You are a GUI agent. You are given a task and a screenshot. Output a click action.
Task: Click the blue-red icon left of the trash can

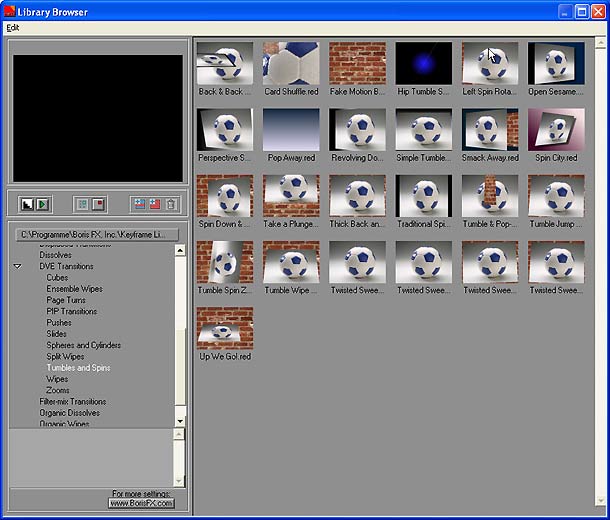click(154, 204)
